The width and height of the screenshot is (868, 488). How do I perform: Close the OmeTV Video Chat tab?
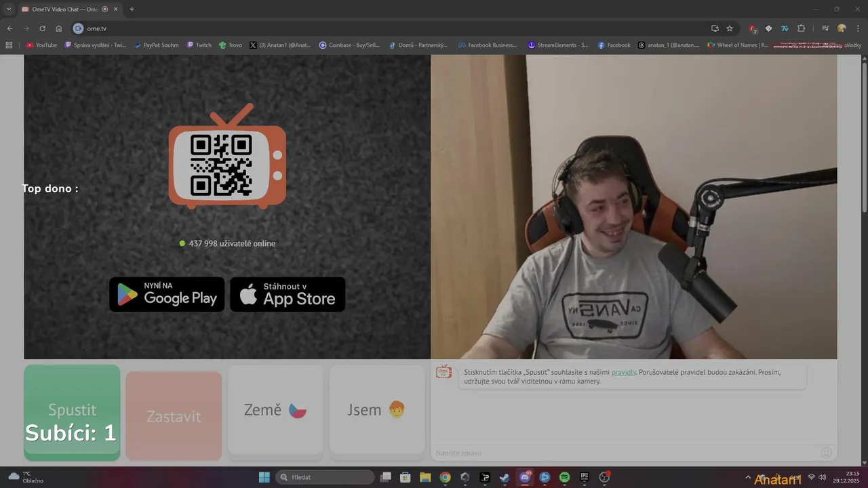click(x=116, y=9)
